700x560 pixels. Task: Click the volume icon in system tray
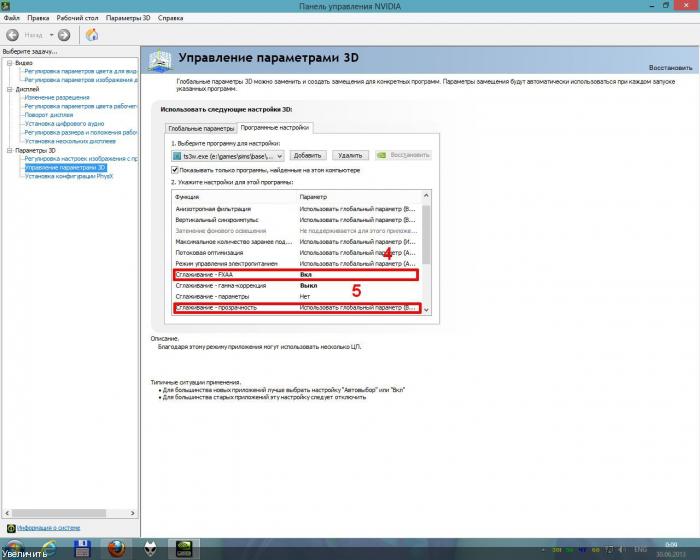pos(623,550)
